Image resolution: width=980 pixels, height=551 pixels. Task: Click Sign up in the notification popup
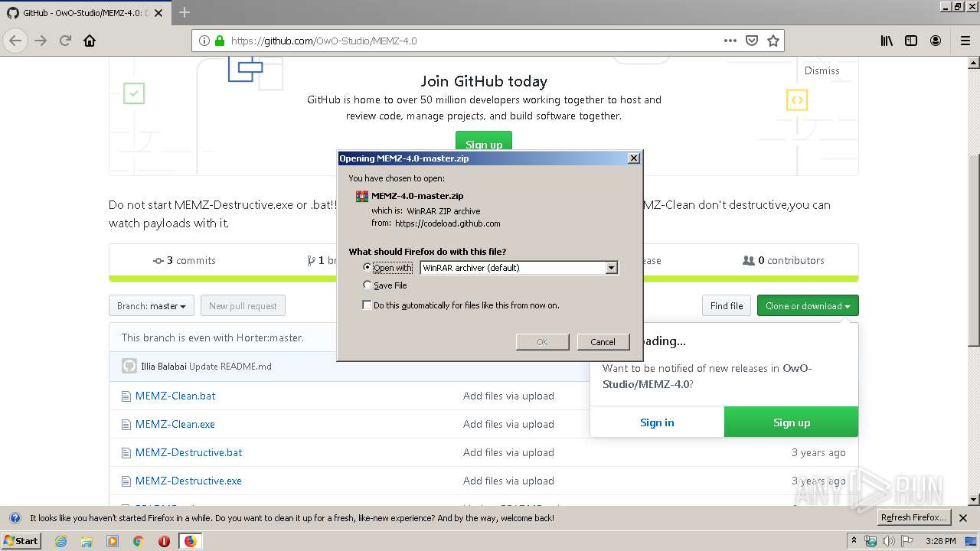coord(791,422)
